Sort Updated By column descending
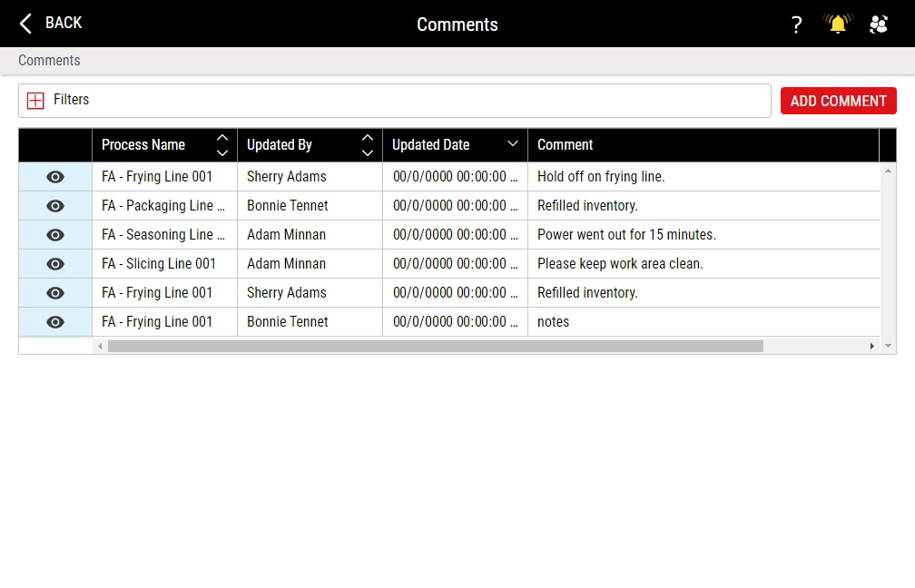The image size is (915, 588). [368, 152]
